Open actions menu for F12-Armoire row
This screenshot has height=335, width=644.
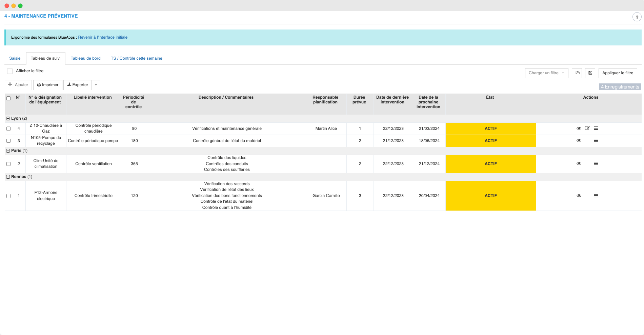coord(596,196)
